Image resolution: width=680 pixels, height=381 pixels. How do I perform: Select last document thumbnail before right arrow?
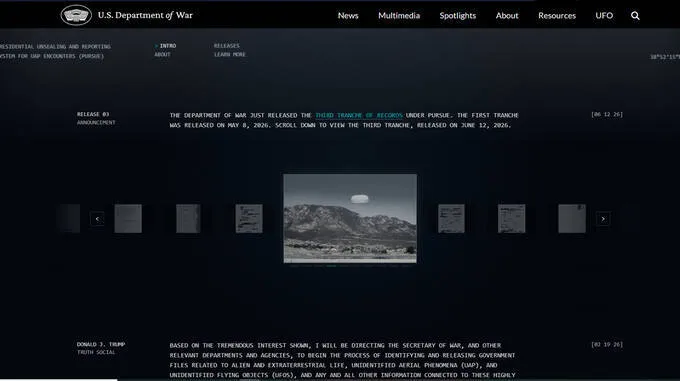click(x=572, y=218)
